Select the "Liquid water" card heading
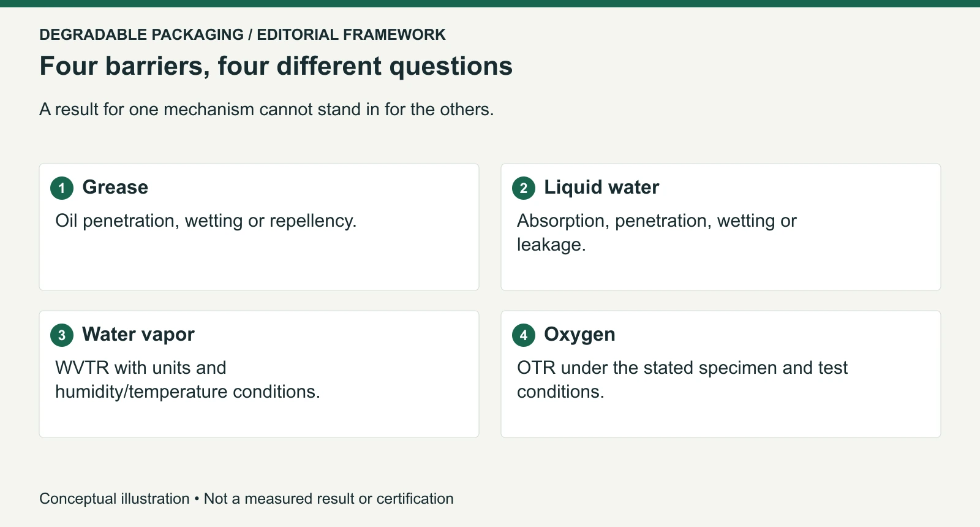 click(601, 188)
